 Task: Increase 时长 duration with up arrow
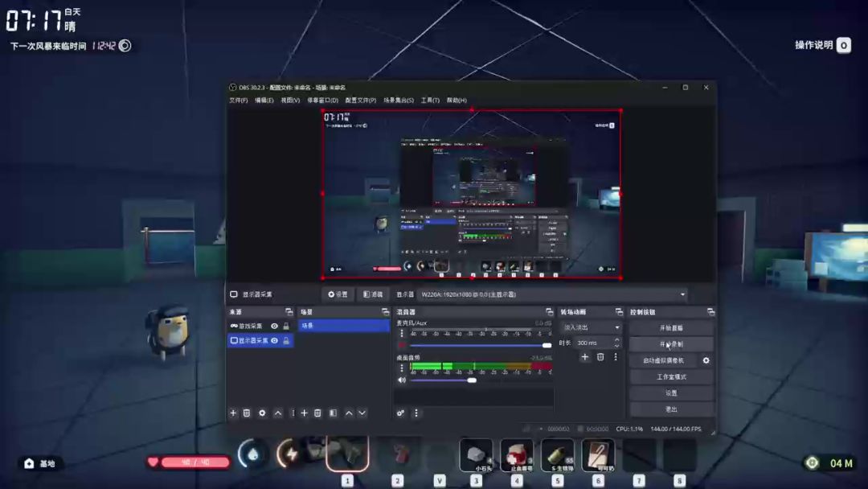[617, 340]
